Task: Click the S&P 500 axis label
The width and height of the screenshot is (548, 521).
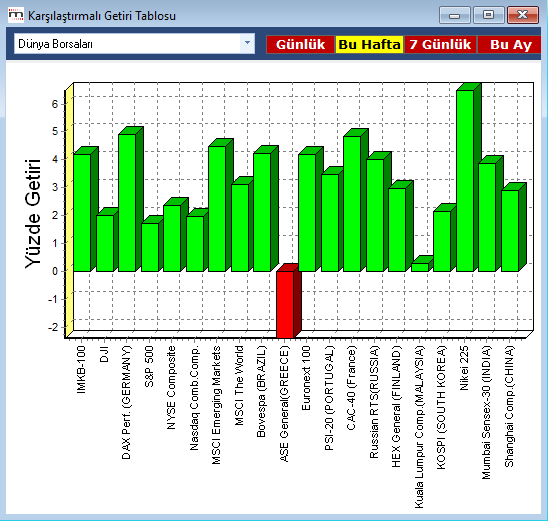Action: [149, 366]
